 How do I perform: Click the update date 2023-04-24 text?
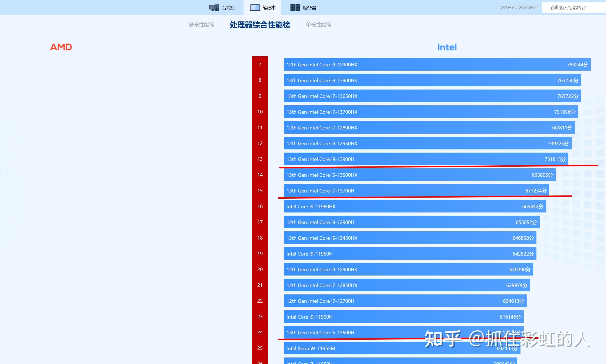(x=519, y=7)
